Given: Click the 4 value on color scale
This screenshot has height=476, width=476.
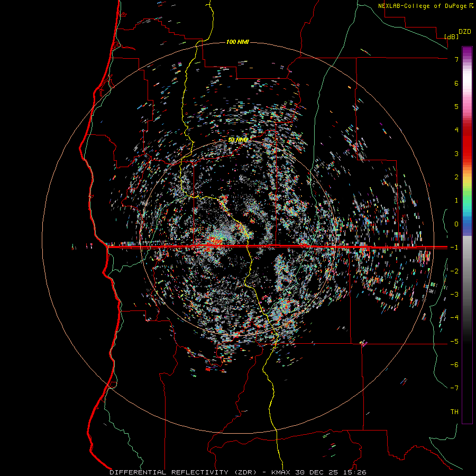Looking at the screenshot, I should (x=456, y=130).
